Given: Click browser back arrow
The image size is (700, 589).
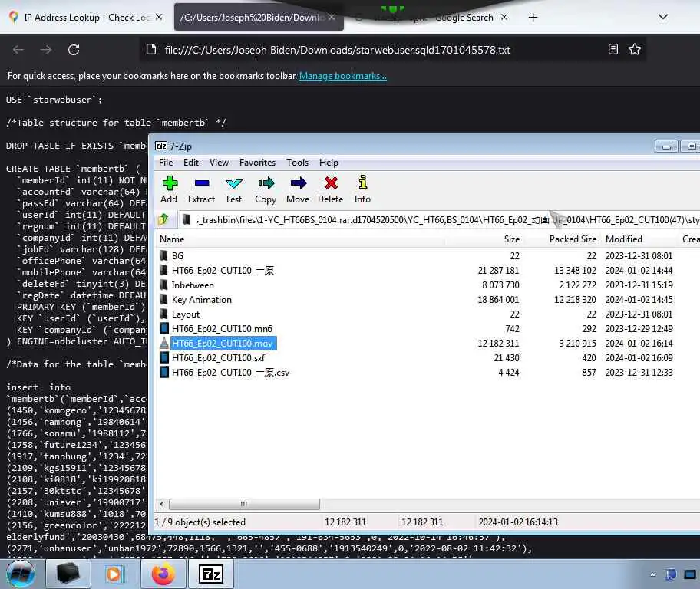Looking at the screenshot, I should (x=18, y=50).
